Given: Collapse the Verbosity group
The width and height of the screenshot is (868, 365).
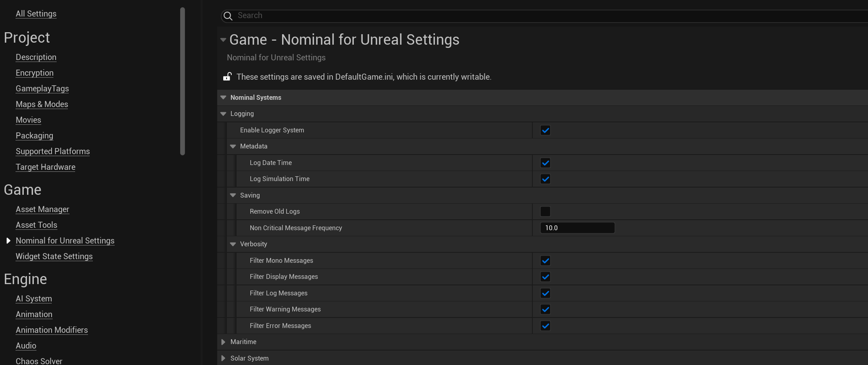Looking at the screenshot, I should point(233,244).
